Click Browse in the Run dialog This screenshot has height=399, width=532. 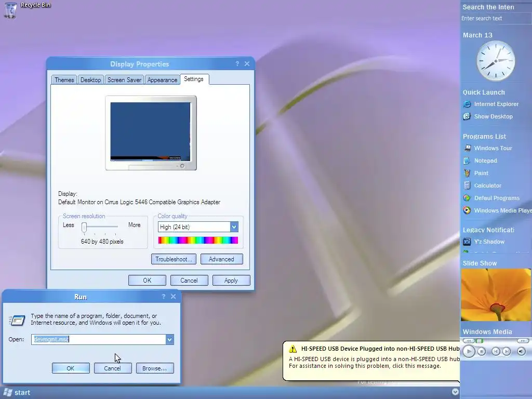(x=155, y=368)
